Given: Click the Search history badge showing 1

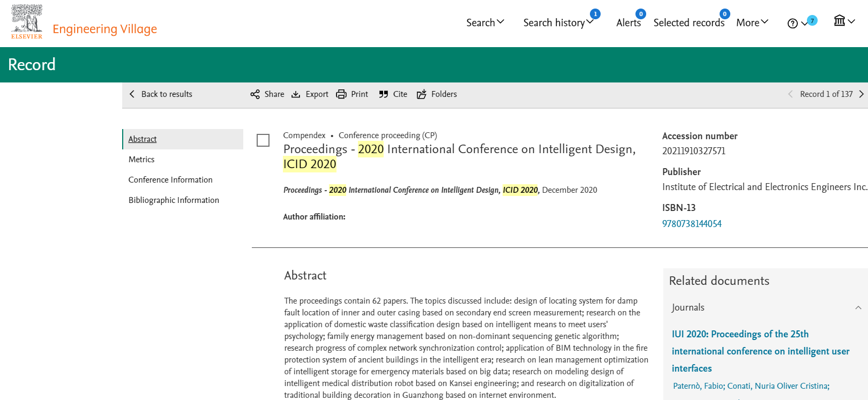Looking at the screenshot, I should point(595,14).
